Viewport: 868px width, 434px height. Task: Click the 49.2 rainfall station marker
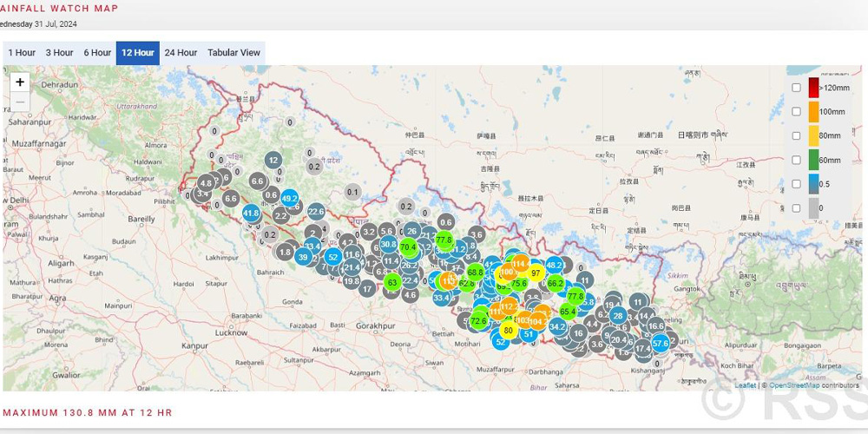pos(290,198)
